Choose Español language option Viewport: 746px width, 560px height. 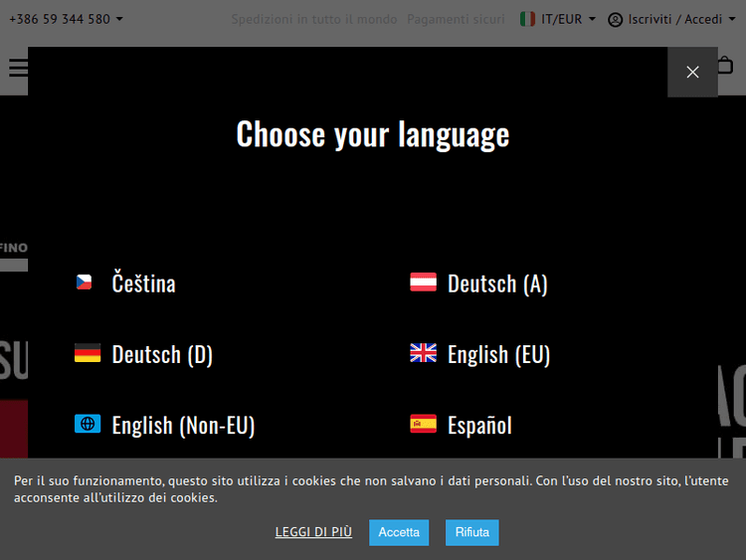479,426
